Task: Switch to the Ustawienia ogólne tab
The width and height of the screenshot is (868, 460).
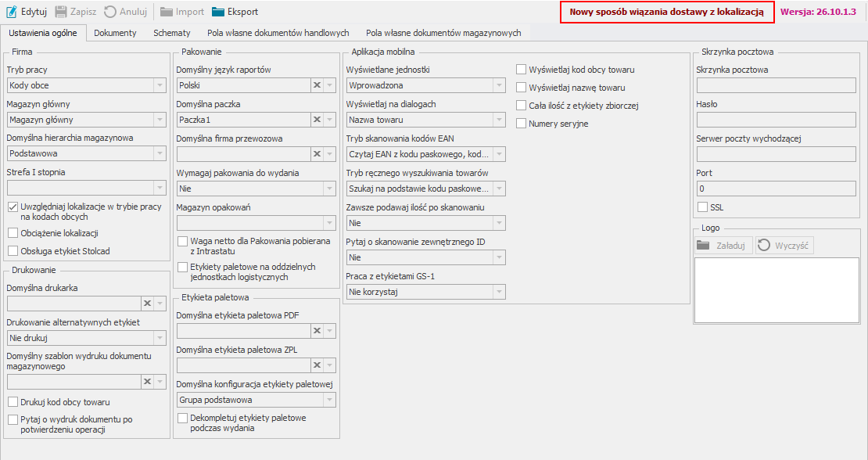Action: pos(43,33)
